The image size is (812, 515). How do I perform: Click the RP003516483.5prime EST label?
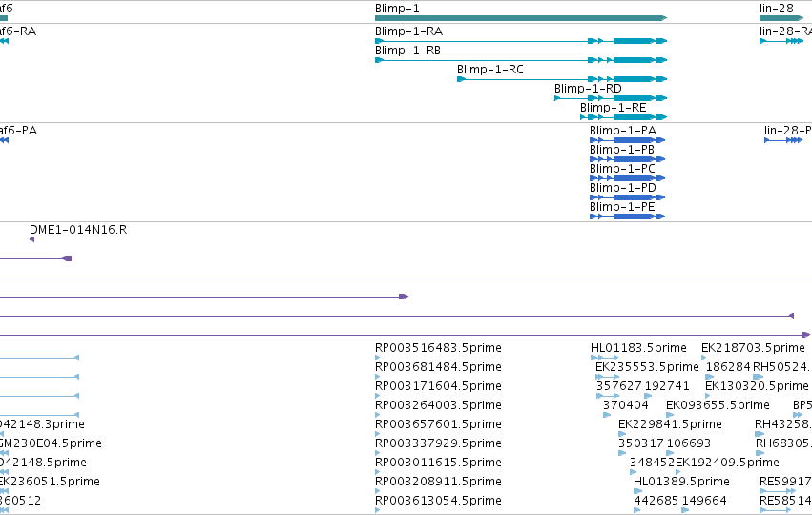(x=438, y=348)
